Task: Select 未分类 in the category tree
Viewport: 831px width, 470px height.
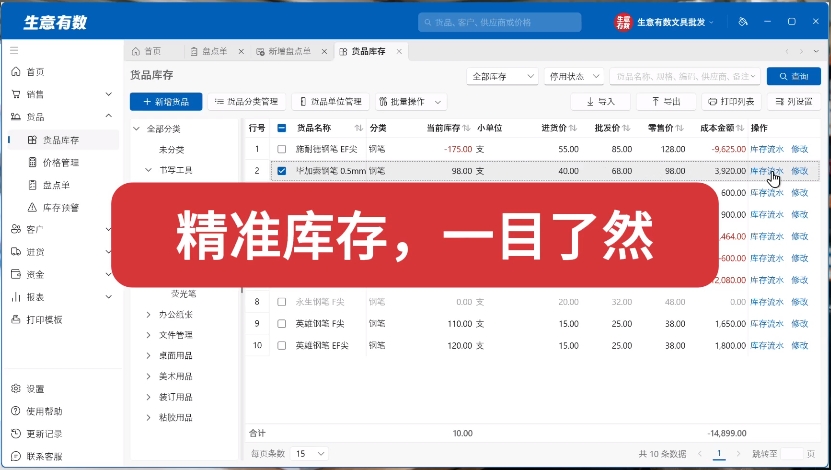Action: [171, 149]
